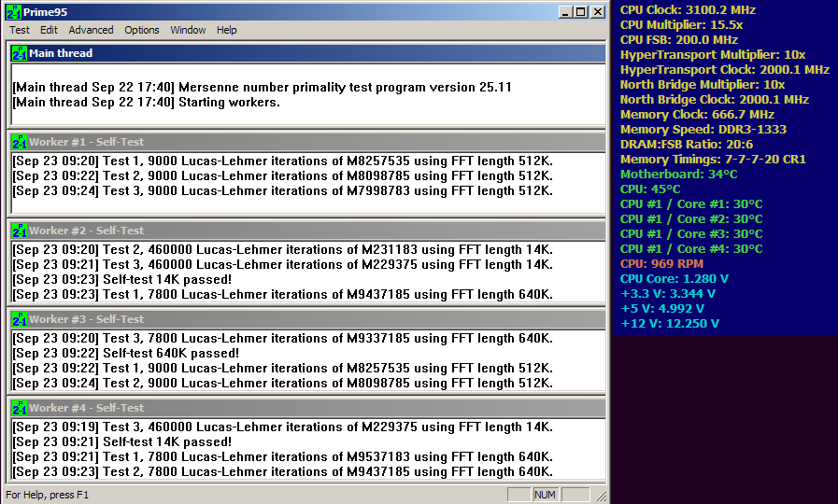Click Worker #2 'Self-test 14K passed!' line

pyautogui.click(x=122, y=279)
